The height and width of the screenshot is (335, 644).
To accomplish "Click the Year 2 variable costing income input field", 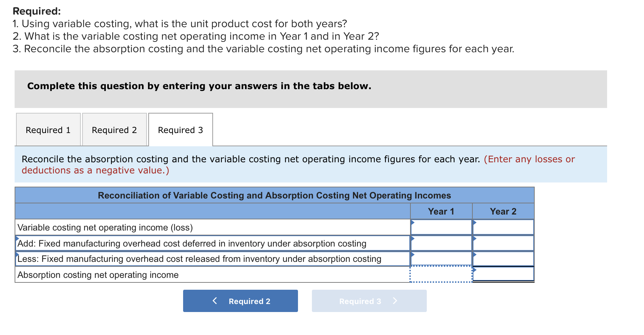I will point(503,227).
